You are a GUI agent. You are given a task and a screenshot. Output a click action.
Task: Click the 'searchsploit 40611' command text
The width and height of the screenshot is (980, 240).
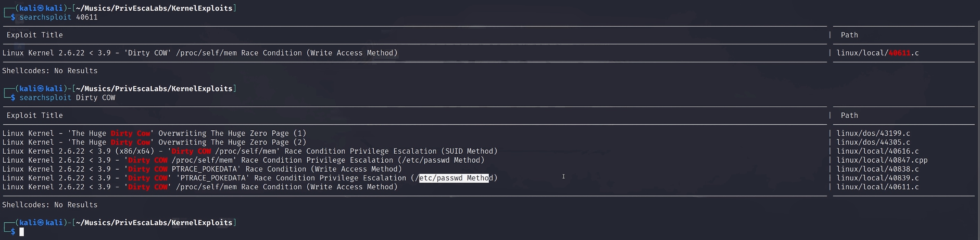click(x=59, y=17)
